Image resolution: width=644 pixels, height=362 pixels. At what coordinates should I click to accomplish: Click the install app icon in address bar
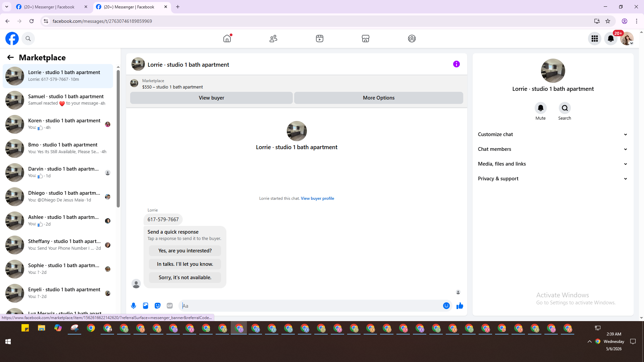[597, 21]
